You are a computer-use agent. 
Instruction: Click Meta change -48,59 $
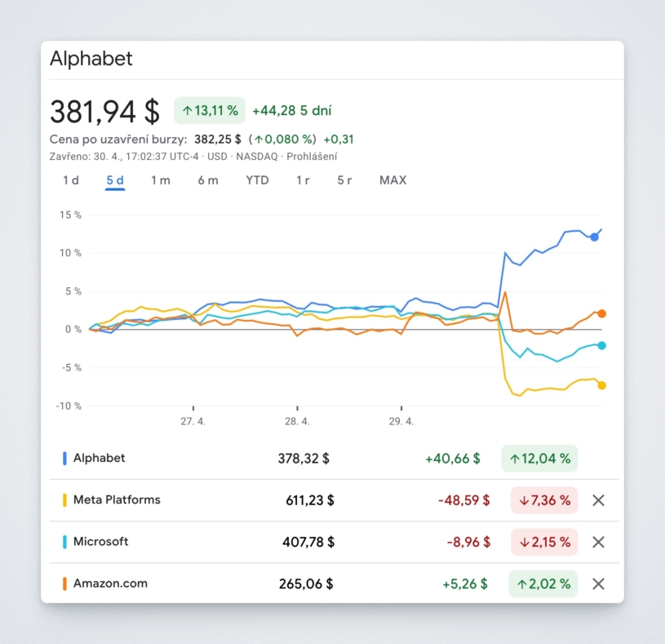pyautogui.click(x=464, y=500)
